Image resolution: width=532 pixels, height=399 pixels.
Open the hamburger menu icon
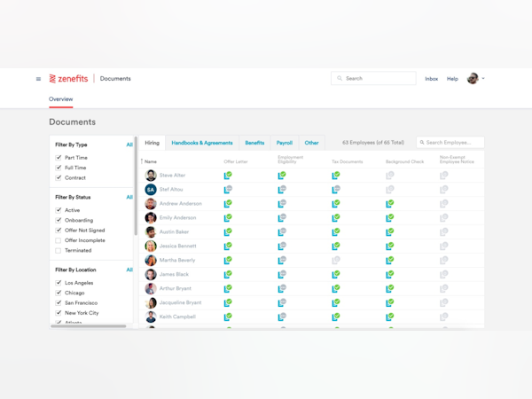[x=38, y=79]
